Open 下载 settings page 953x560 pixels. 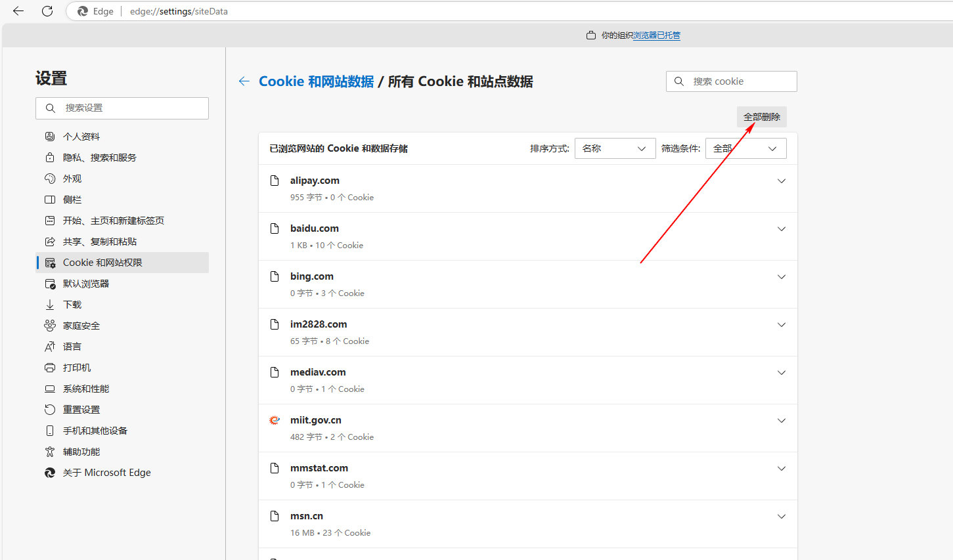tap(122, 305)
